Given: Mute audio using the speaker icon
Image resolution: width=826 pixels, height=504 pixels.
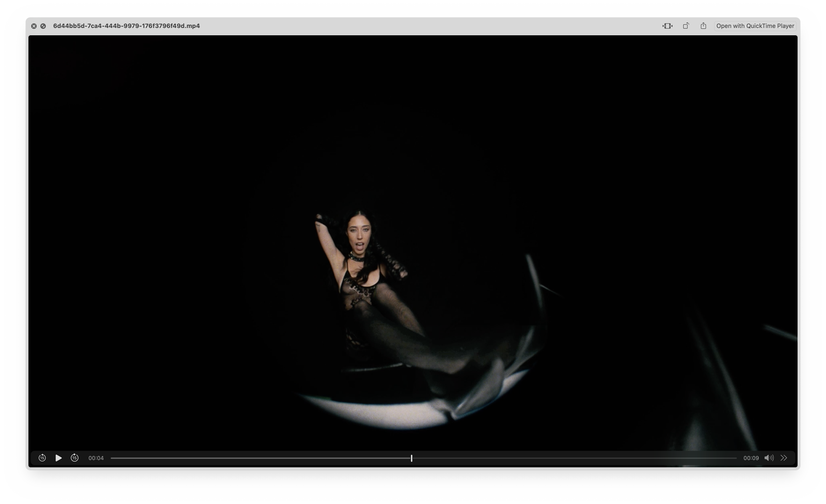Looking at the screenshot, I should [769, 458].
